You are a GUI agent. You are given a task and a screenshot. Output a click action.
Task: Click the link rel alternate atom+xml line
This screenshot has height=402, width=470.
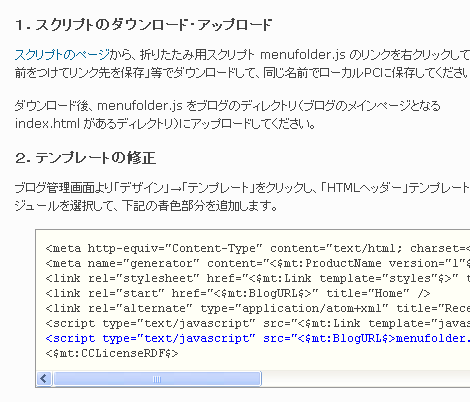point(258,308)
